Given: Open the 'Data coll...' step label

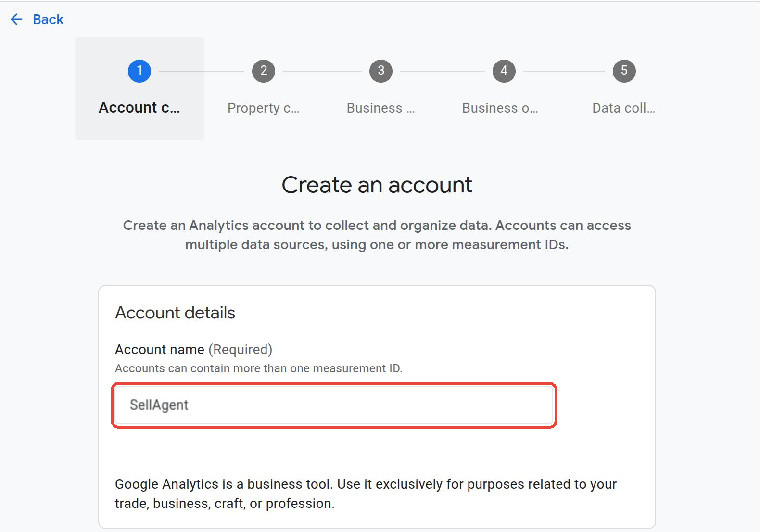Looking at the screenshot, I should 624,108.
